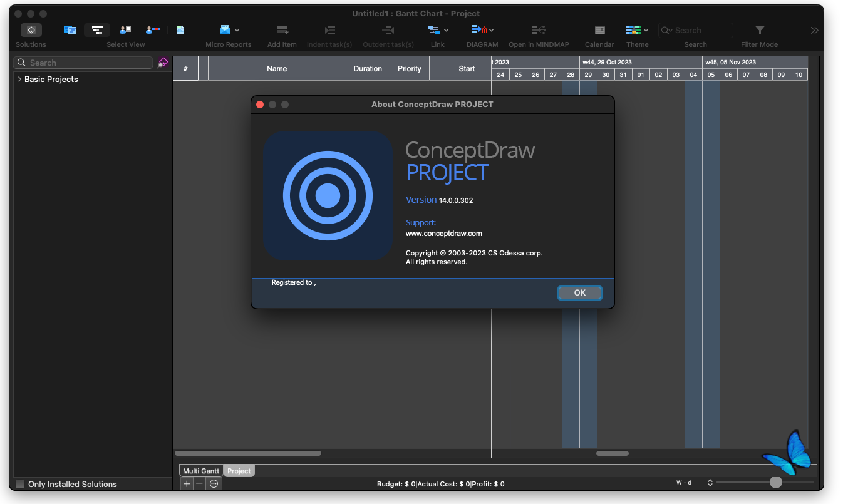
Task: Click the W - d scale stepper
Action: (x=710, y=483)
